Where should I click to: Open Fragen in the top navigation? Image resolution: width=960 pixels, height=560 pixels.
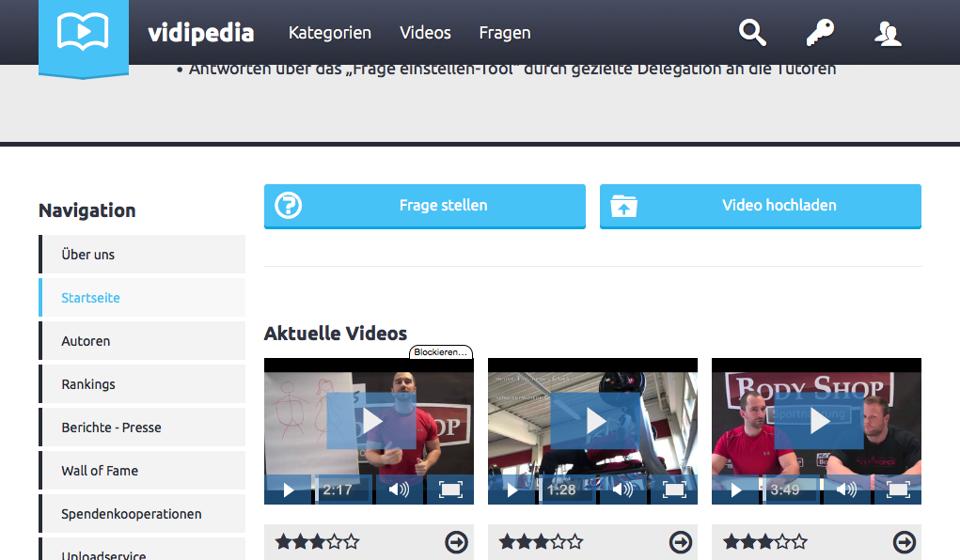tap(505, 33)
